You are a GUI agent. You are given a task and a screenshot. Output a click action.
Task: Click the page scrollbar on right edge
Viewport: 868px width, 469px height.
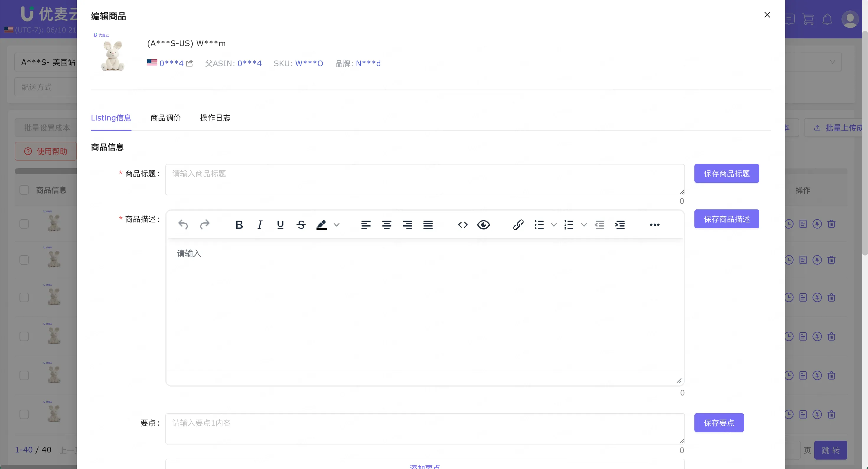point(865,143)
